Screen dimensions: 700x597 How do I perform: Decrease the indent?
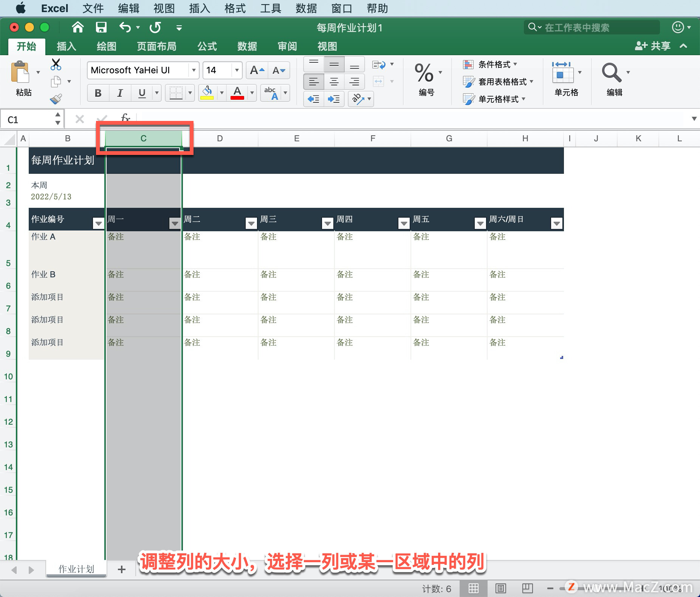click(x=314, y=99)
